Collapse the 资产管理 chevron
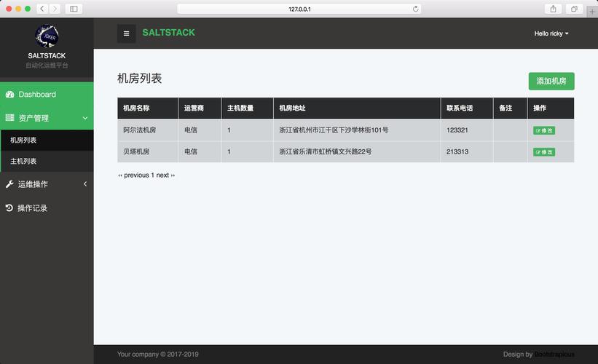Screen dimensions: 598x364 pos(85,118)
